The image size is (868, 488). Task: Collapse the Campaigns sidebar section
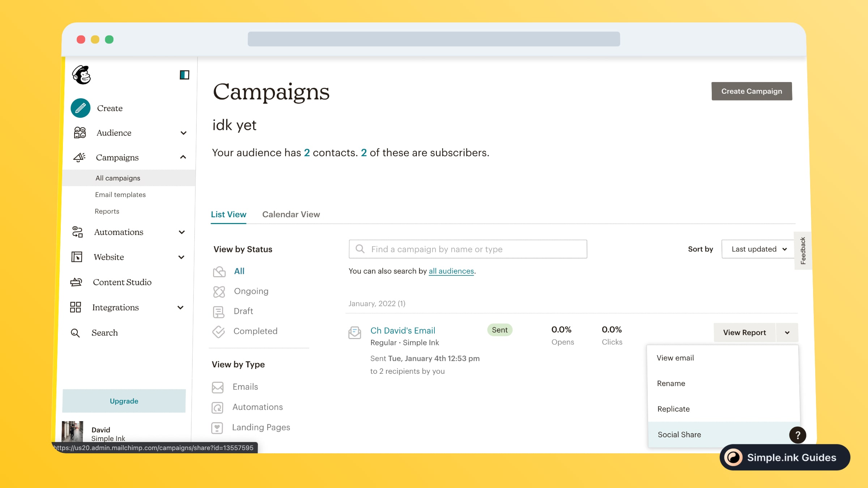click(x=183, y=157)
